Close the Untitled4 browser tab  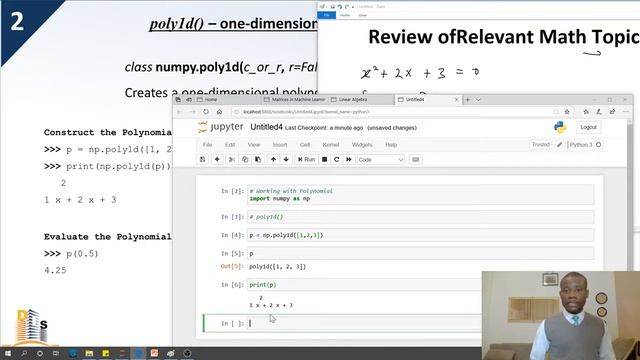pos(456,100)
